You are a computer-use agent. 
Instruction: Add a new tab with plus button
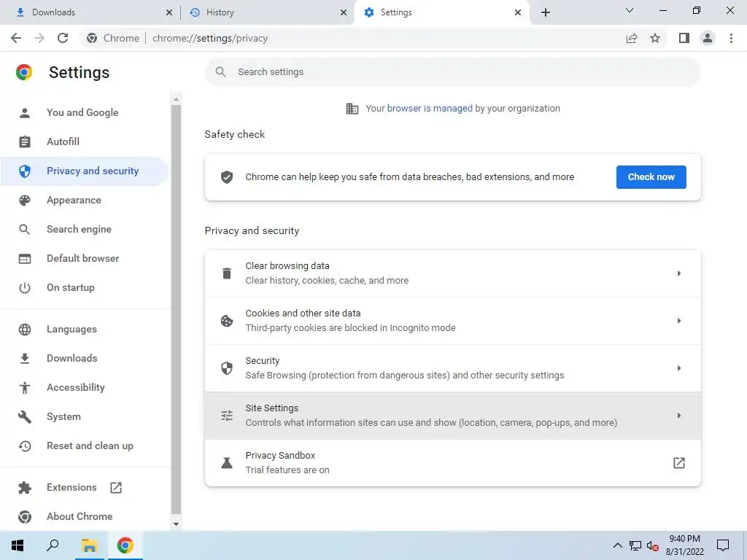(x=546, y=12)
